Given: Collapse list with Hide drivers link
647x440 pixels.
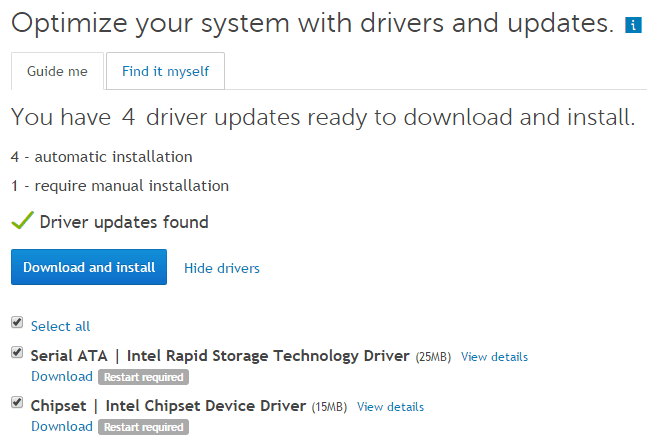Looking at the screenshot, I should click(222, 268).
